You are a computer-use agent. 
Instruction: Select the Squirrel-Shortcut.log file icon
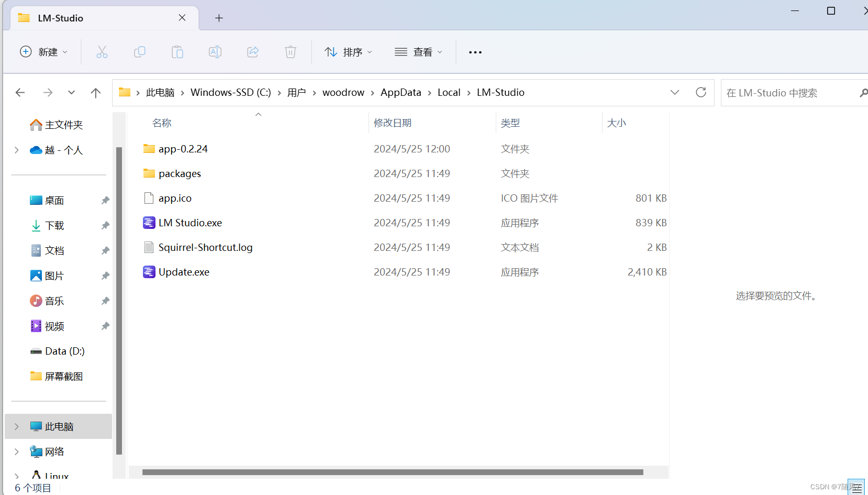pyautogui.click(x=149, y=247)
